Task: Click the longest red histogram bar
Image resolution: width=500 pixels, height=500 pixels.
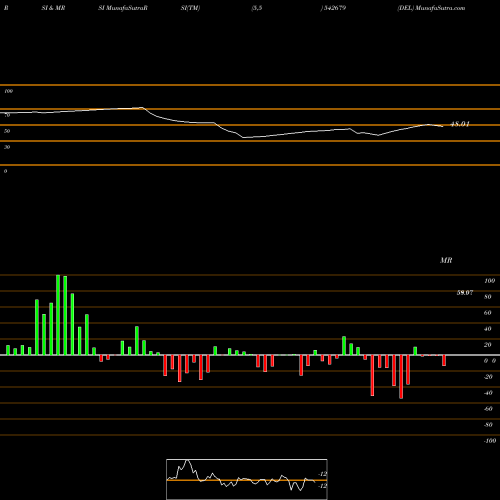Action: pos(401,377)
